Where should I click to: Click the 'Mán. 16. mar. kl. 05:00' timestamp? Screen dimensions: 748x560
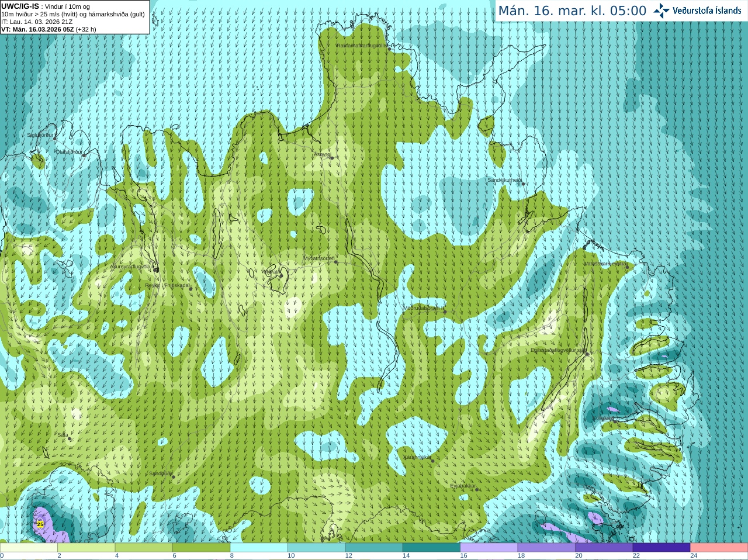pos(572,11)
